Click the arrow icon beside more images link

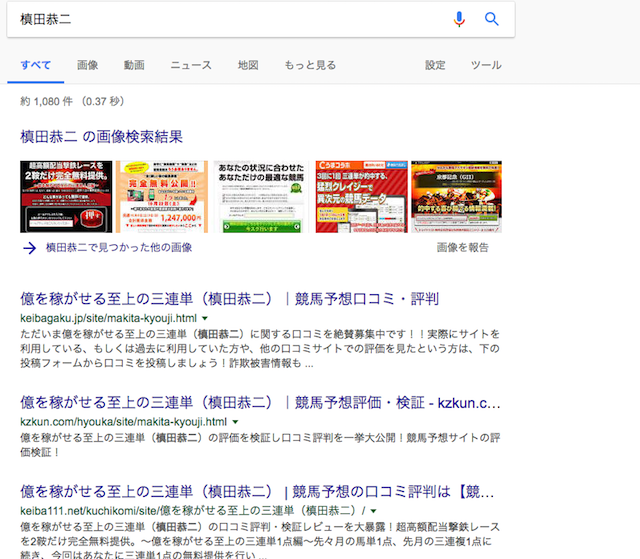point(29,248)
